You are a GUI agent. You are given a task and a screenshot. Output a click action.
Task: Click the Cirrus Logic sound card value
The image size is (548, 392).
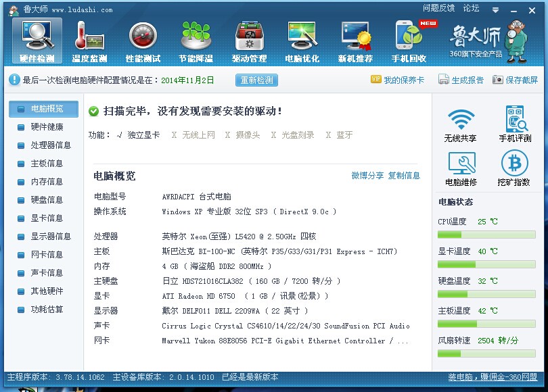click(286, 326)
